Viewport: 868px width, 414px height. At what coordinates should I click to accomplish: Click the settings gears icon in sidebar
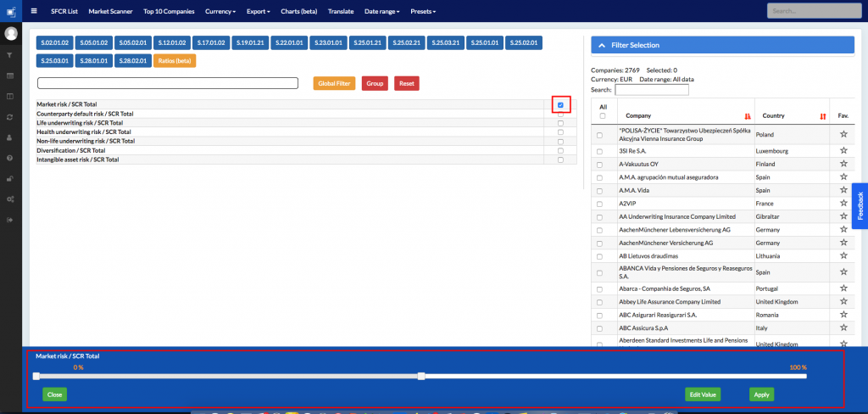point(10,199)
